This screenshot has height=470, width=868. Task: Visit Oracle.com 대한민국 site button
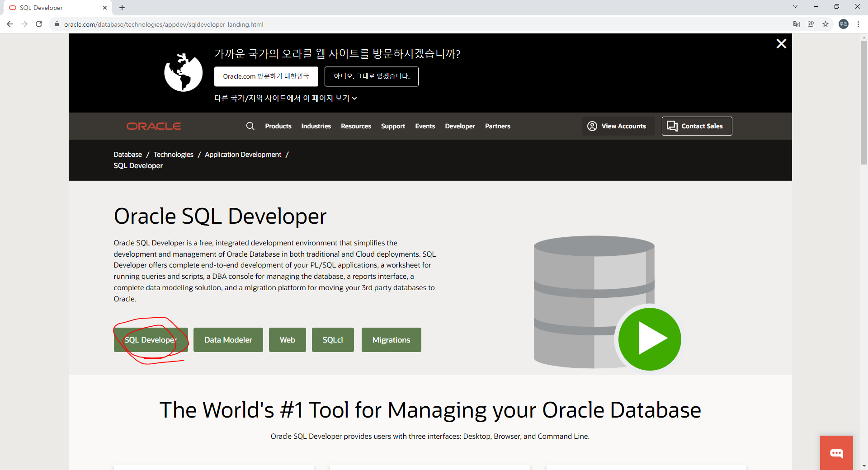pyautogui.click(x=266, y=76)
